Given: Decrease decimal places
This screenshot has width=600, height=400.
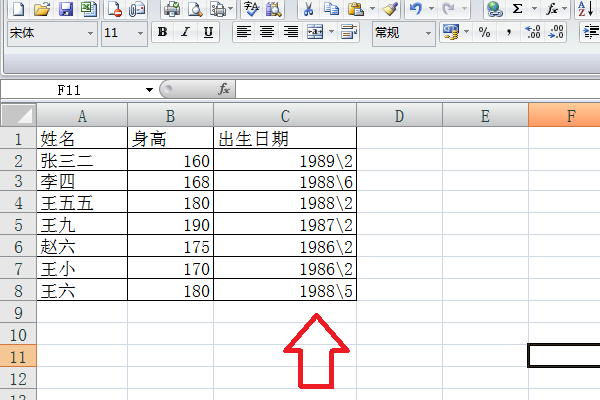Looking at the screenshot, I should tap(556, 32).
